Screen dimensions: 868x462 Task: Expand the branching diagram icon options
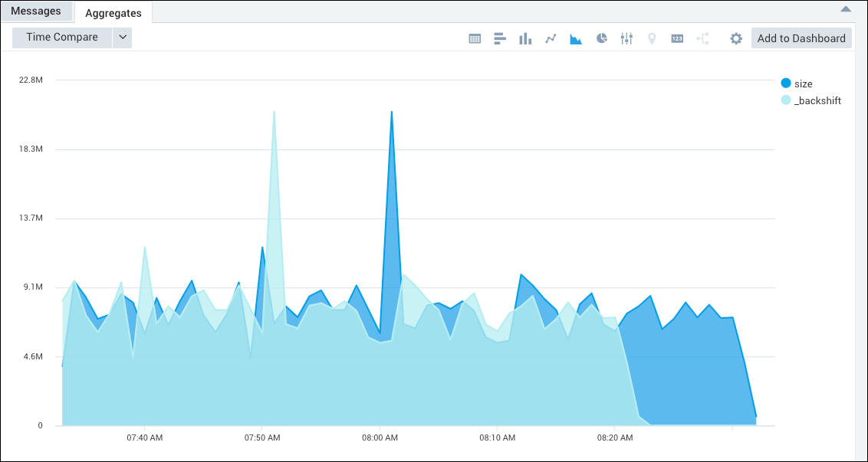(702, 38)
